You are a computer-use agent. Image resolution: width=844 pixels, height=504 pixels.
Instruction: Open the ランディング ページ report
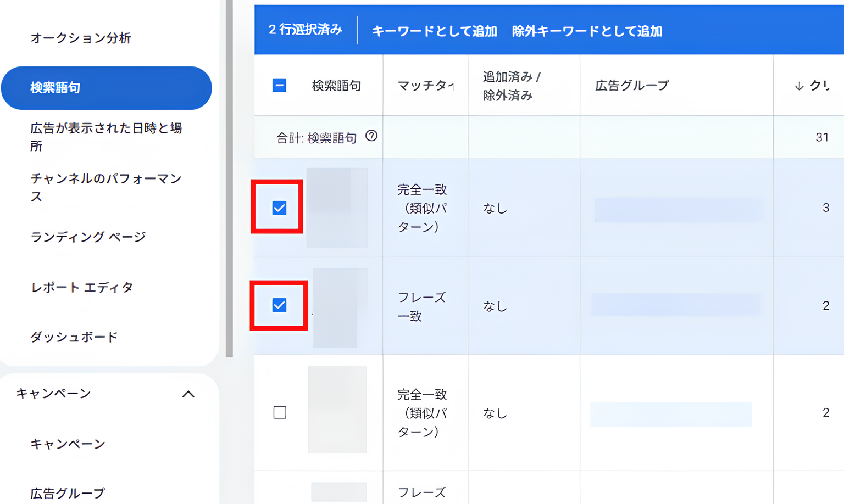point(88,237)
